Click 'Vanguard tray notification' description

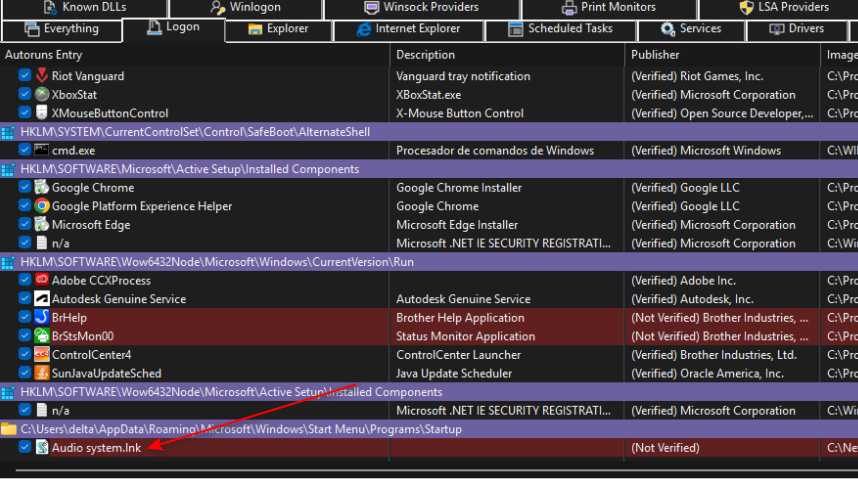(463, 76)
